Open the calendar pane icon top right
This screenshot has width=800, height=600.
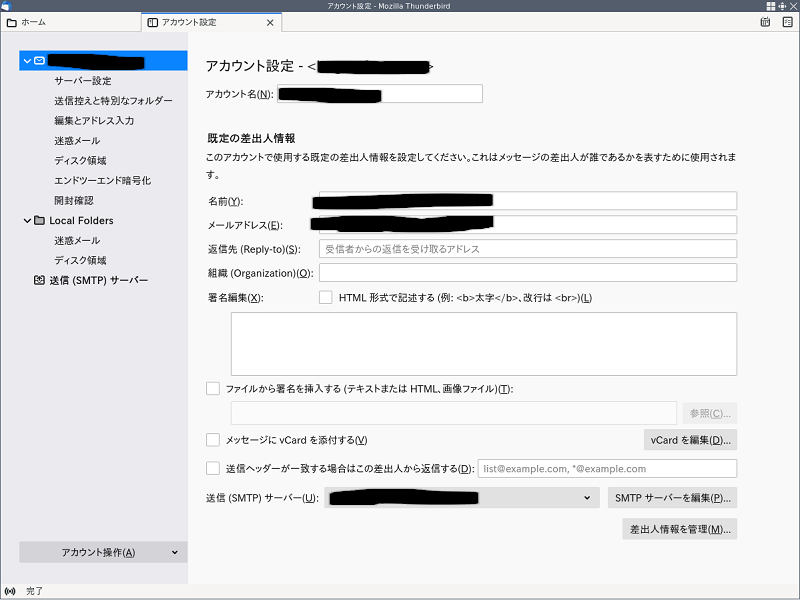click(764, 21)
